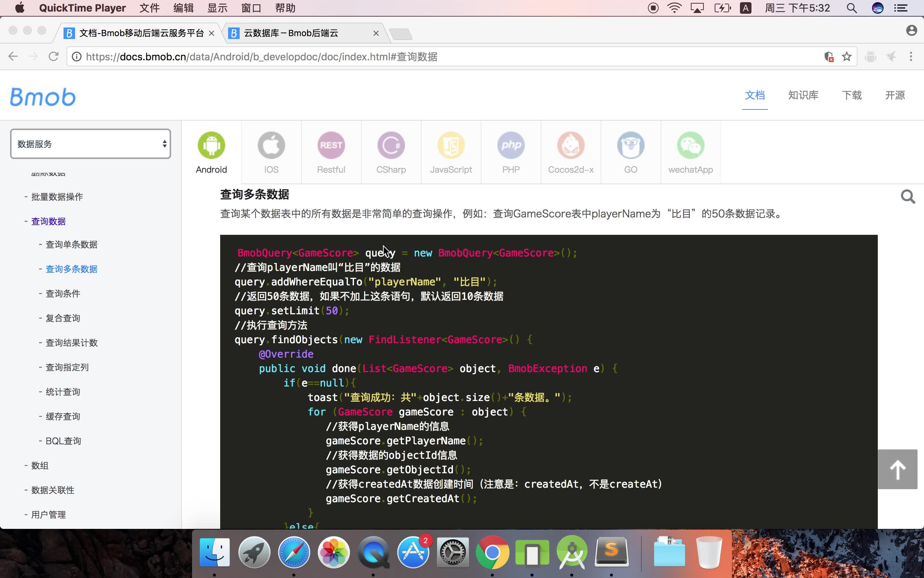Go to 查询结果计数 in the sidebar
Image resolution: width=924 pixels, height=578 pixels.
(x=71, y=343)
